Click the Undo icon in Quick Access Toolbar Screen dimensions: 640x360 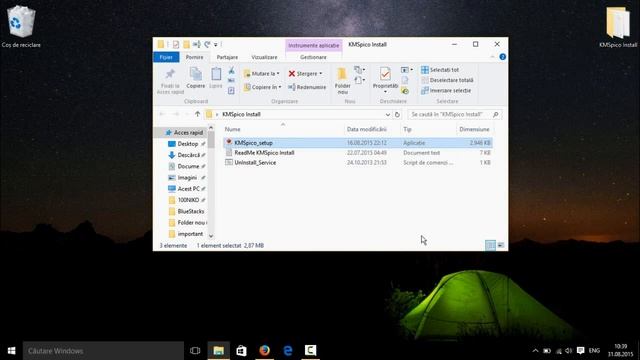[207, 44]
